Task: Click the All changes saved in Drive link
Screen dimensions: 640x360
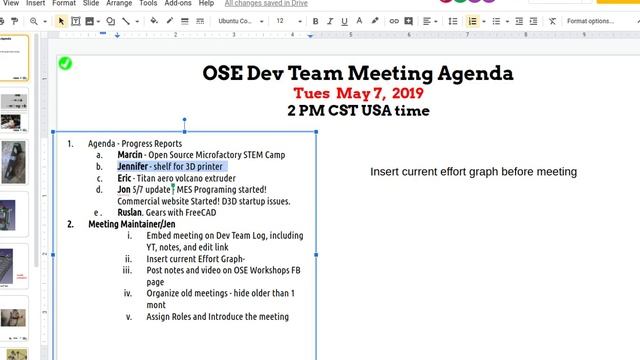Action: coord(266,3)
